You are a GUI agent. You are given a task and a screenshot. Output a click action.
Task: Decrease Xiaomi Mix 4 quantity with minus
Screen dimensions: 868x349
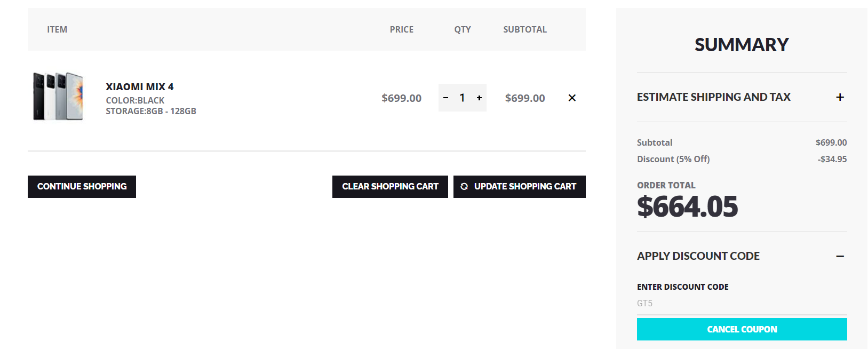446,98
